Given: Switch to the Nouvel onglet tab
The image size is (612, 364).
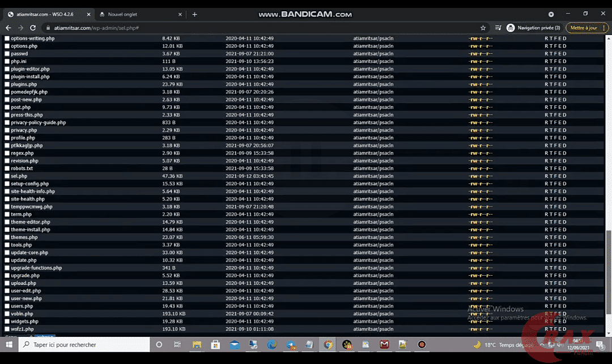Looking at the screenshot, I should 141,14.
